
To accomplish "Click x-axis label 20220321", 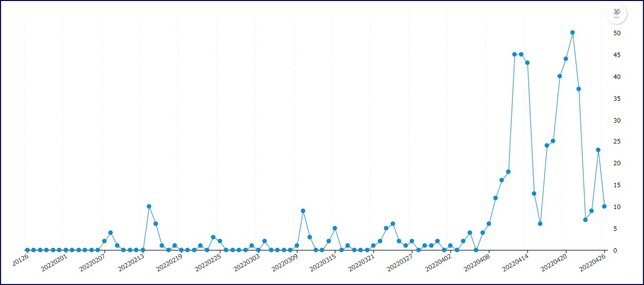I will (x=362, y=262).
